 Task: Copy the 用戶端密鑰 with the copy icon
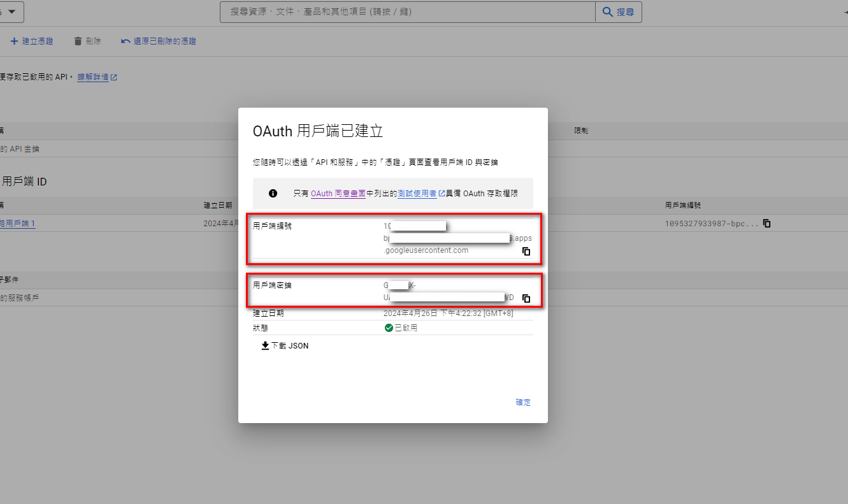click(526, 298)
